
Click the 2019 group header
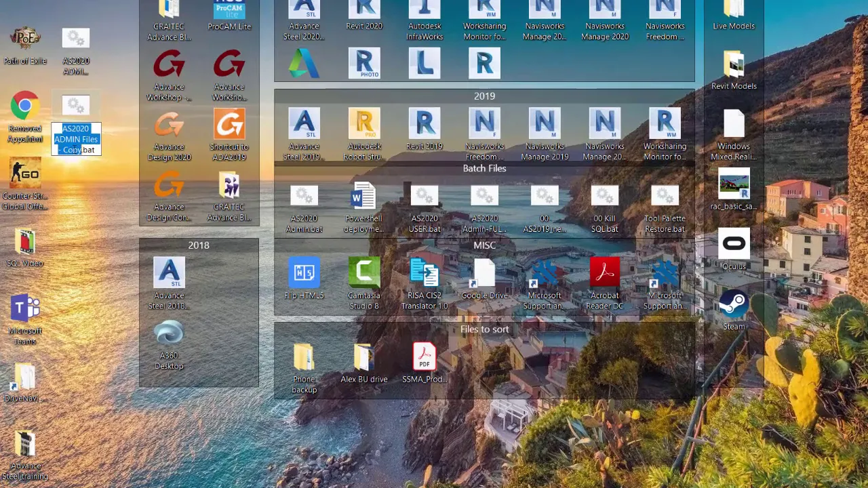pyautogui.click(x=484, y=96)
